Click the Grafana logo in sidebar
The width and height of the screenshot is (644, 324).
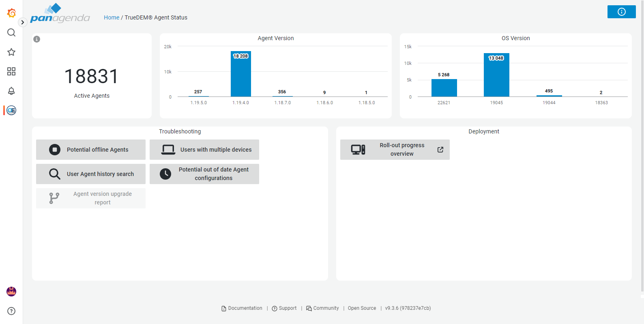[x=11, y=13]
